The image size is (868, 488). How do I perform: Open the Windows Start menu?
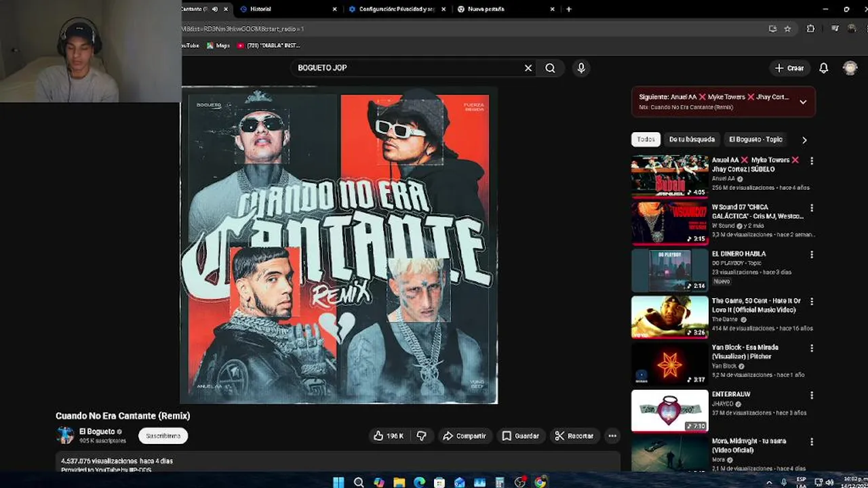[x=338, y=482]
